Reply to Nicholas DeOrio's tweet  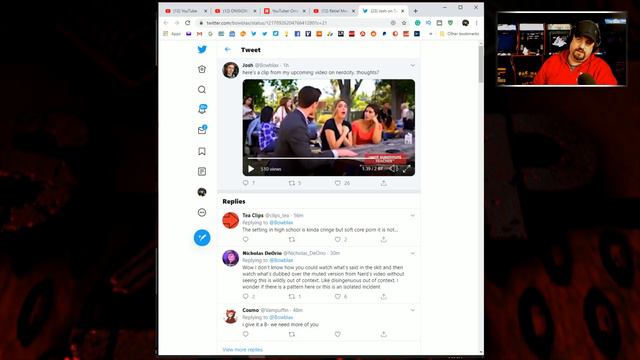click(x=246, y=296)
